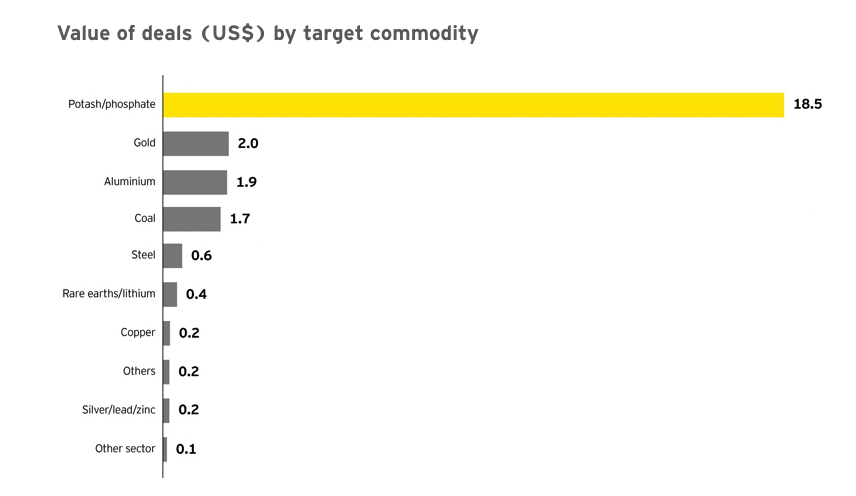Image resolution: width=856 pixels, height=496 pixels.
Task: Click the Silver/lead/zinc axis label
Action: [x=119, y=410]
